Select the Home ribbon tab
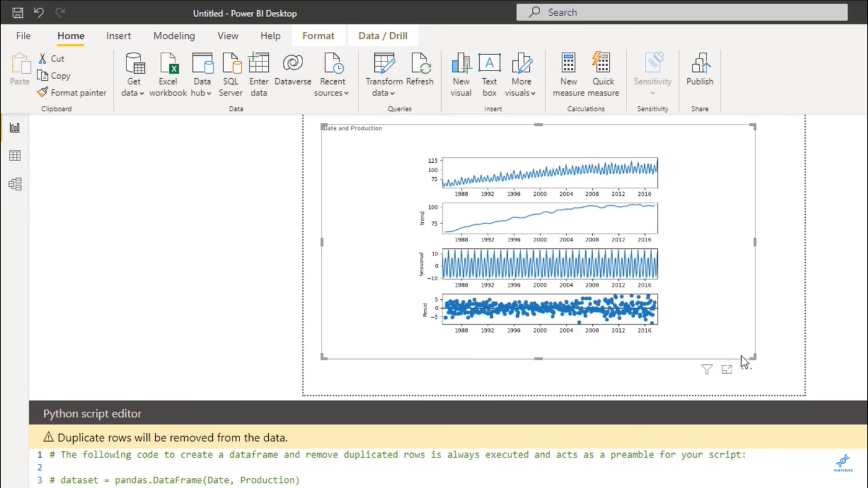The height and width of the screenshot is (488, 868). click(71, 36)
